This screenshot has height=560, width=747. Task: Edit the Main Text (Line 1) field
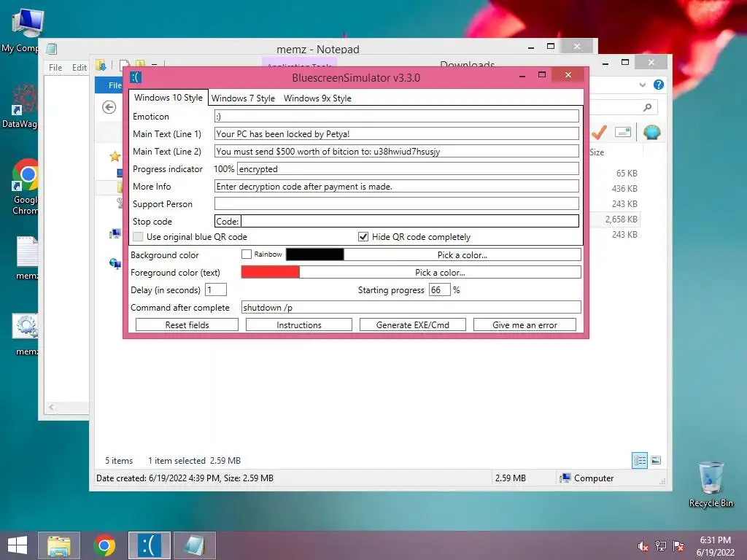396,134
